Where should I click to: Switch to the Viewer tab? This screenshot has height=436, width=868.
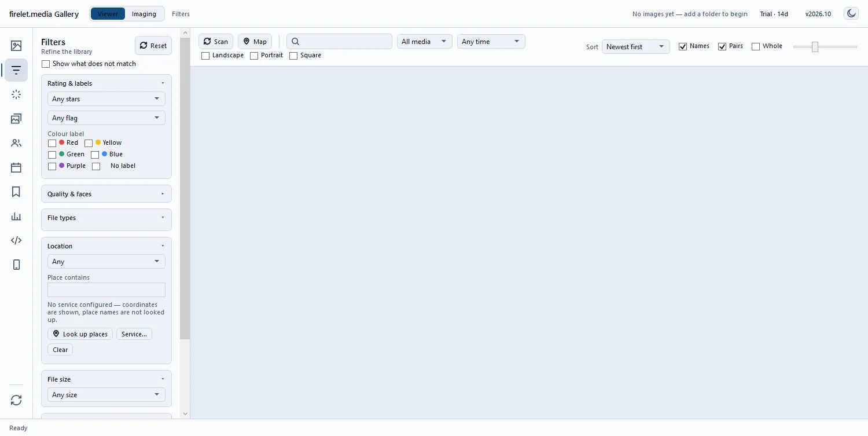pos(108,14)
